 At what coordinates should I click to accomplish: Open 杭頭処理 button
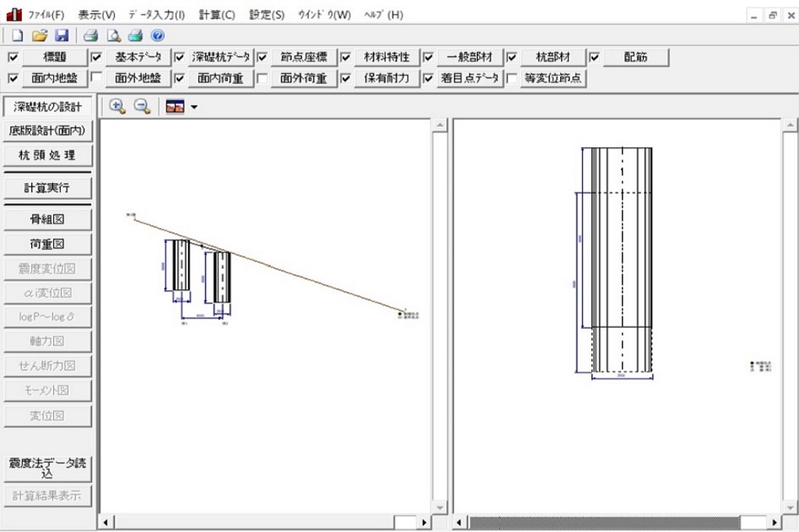[48, 155]
